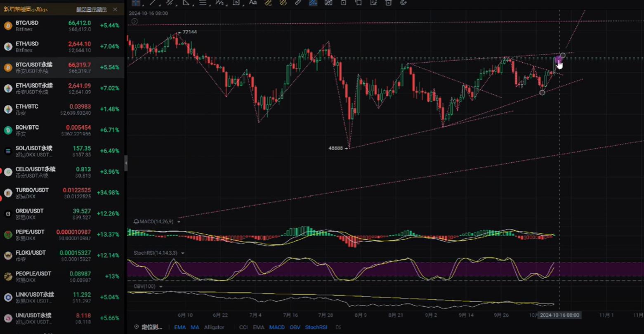Click the trash can delete drawings icon
The height and width of the screenshot is (334, 644).
388,2
